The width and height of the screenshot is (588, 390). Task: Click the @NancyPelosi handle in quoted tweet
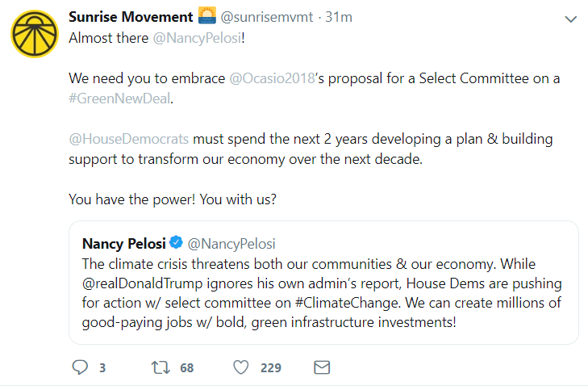231,243
